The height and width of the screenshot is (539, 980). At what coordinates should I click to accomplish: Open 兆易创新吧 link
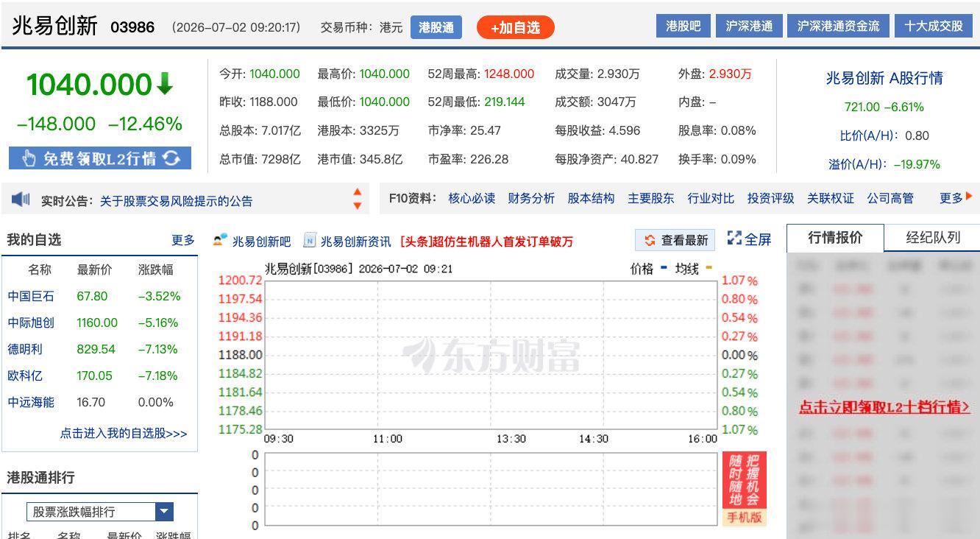pyautogui.click(x=261, y=242)
